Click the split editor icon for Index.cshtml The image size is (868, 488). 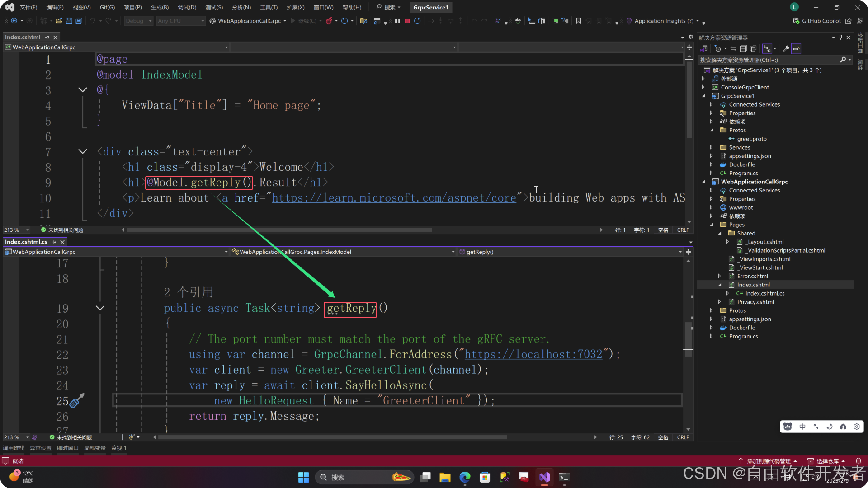click(689, 47)
